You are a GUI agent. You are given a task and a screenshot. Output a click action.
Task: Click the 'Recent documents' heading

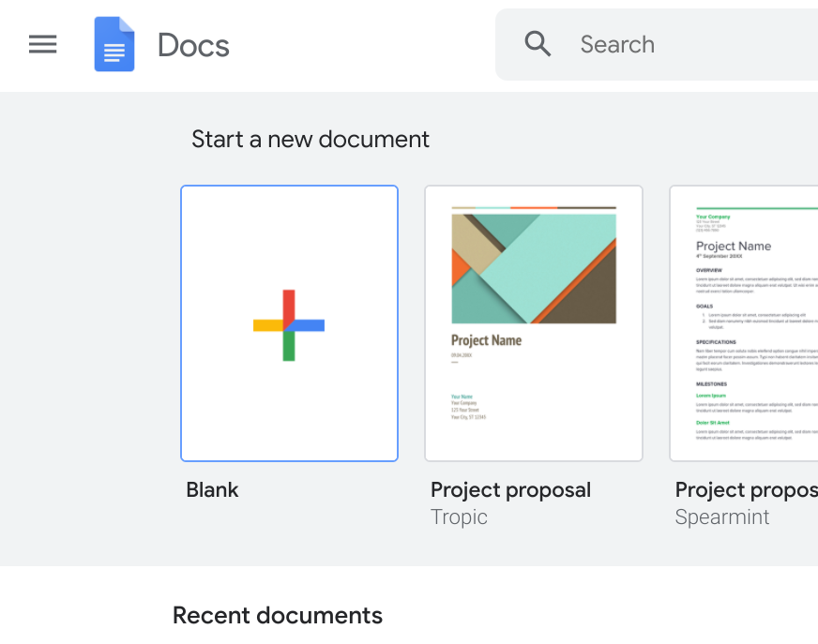click(278, 615)
